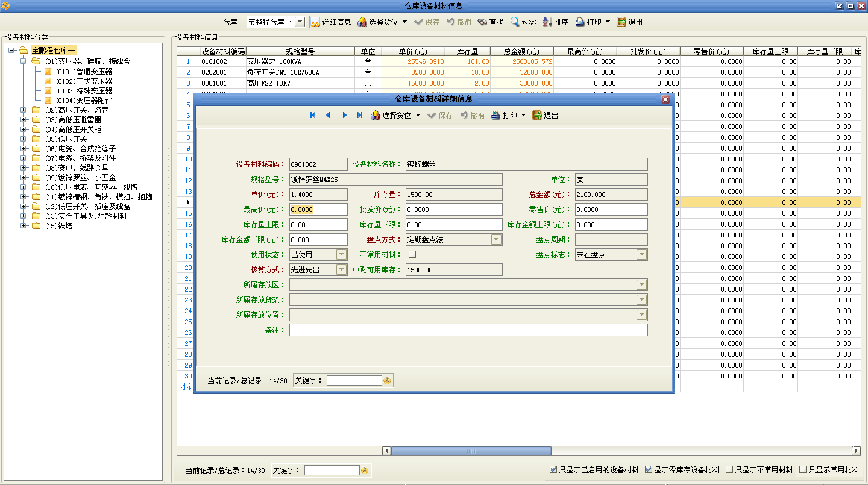Click the 排序 (Sort) toolbar icon
Image resolution: width=868 pixels, height=485 pixels.
click(554, 22)
